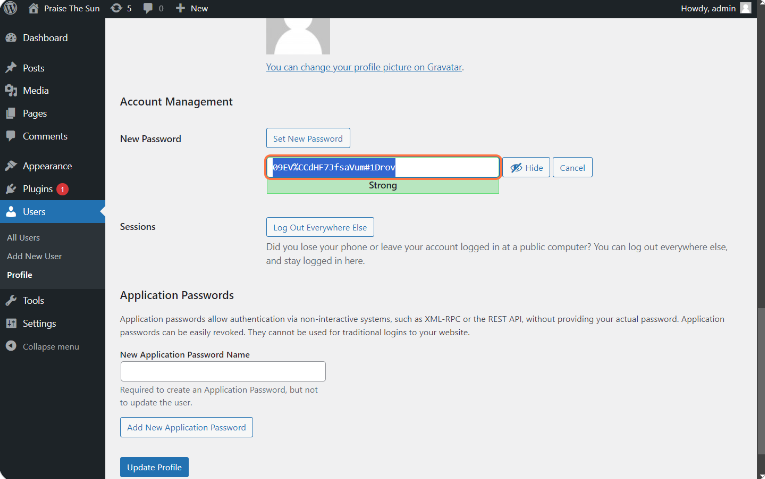Click the admin avatar in top bar
Viewport: 765px width, 479px height.
pos(745,8)
